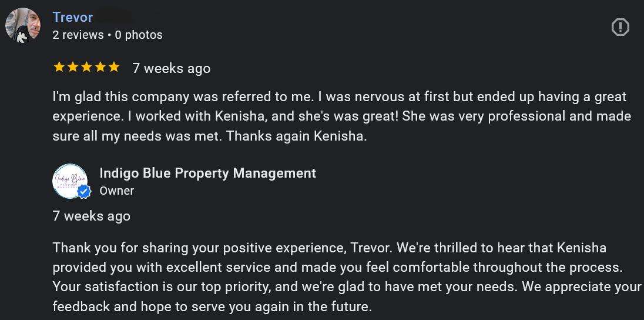Click the blue verified checkmark badge
This screenshot has width=644, height=320.
[85, 191]
